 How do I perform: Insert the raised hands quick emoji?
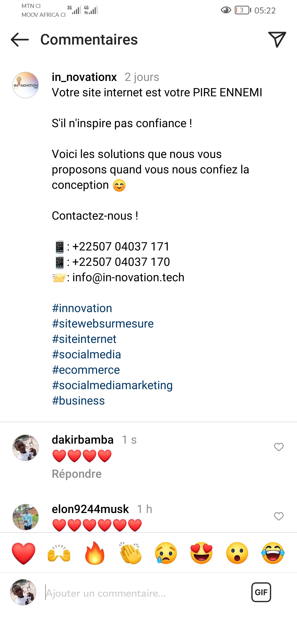point(59,553)
